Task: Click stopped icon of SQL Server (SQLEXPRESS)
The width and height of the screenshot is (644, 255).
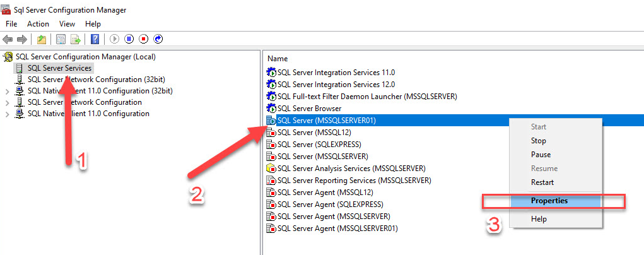Action: tap(271, 145)
